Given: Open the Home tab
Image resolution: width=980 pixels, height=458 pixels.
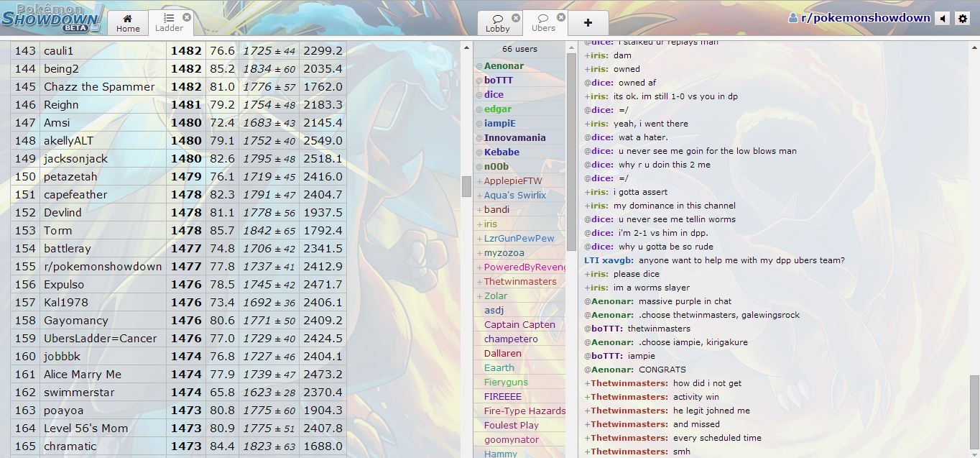Looking at the screenshot, I should [x=128, y=22].
